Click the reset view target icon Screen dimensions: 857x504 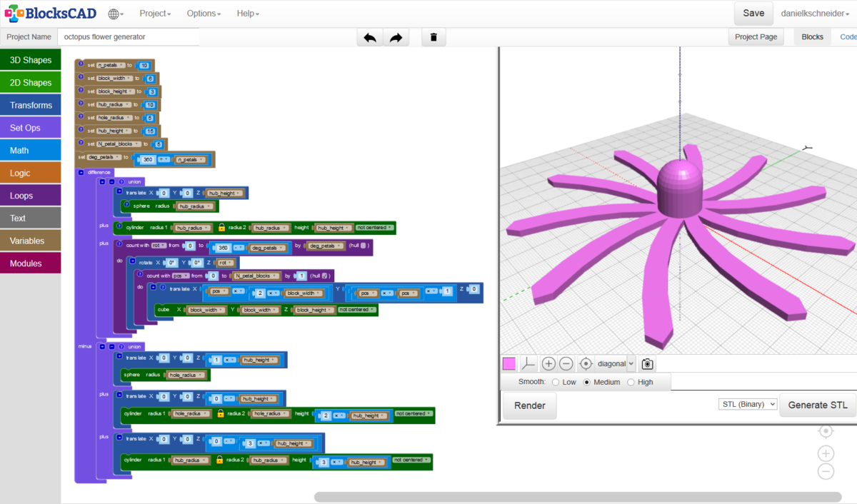coord(586,364)
